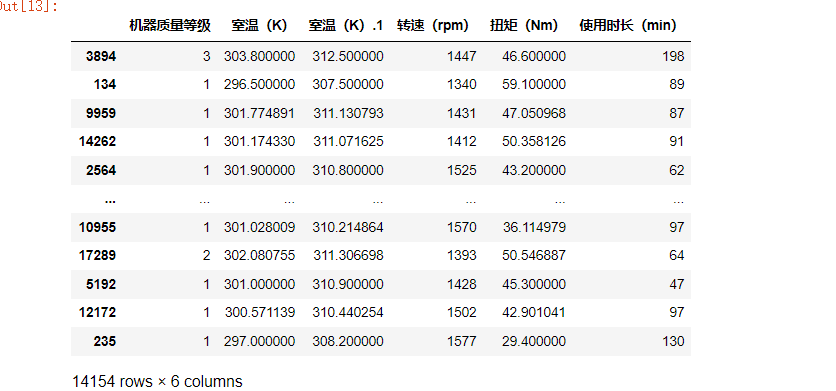Click row index 14262
836x391 pixels.
point(98,142)
